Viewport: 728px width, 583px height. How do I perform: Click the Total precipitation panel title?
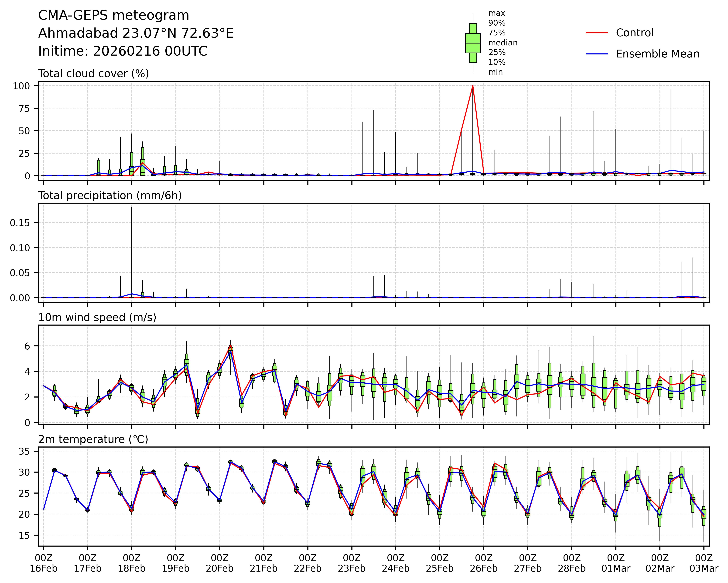point(110,196)
